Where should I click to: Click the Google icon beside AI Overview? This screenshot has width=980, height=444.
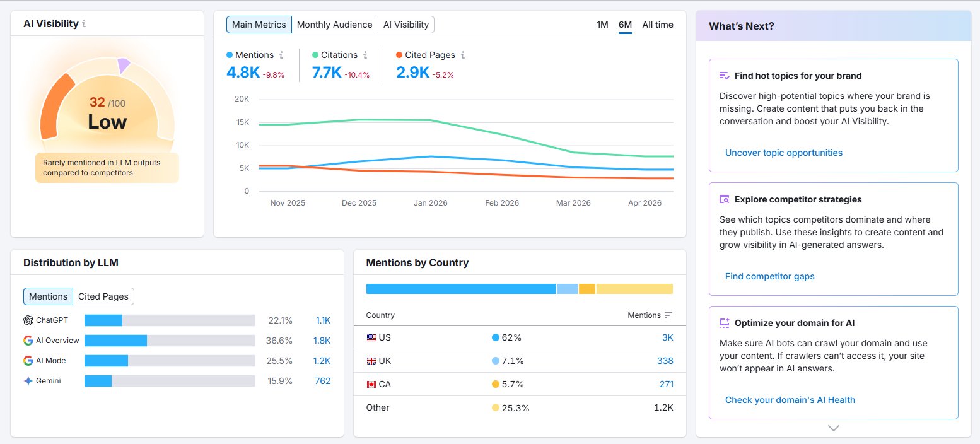[x=28, y=341]
